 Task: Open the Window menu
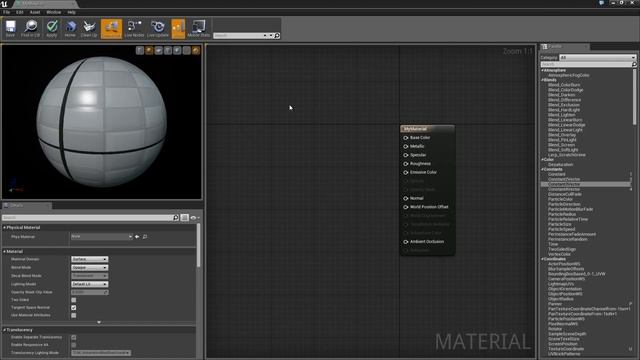pos(53,12)
